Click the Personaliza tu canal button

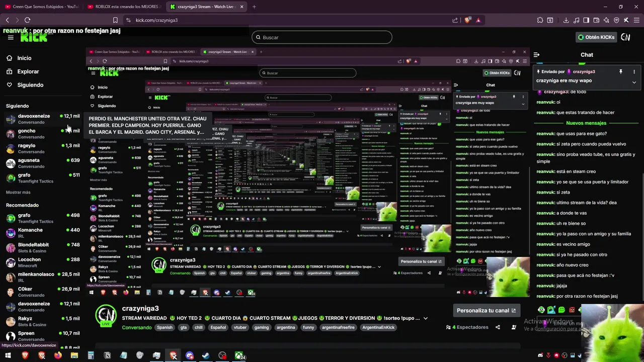point(486,311)
